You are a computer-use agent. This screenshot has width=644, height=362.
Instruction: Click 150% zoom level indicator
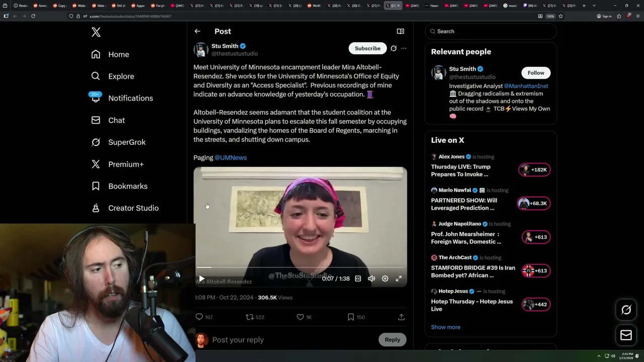550,16
